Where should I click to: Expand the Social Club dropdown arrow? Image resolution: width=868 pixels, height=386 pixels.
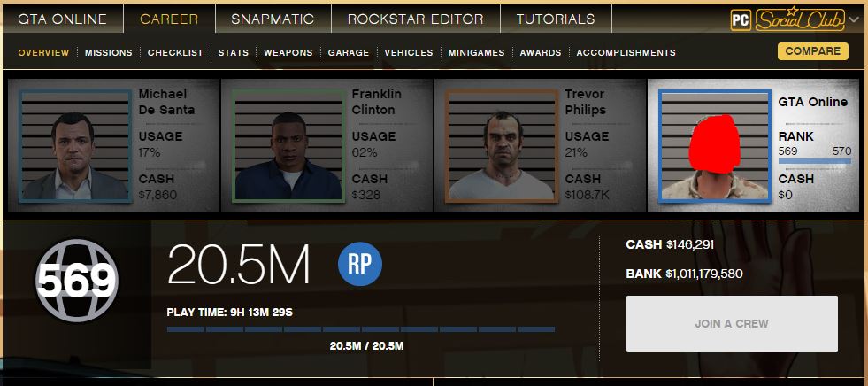coord(854,20)
